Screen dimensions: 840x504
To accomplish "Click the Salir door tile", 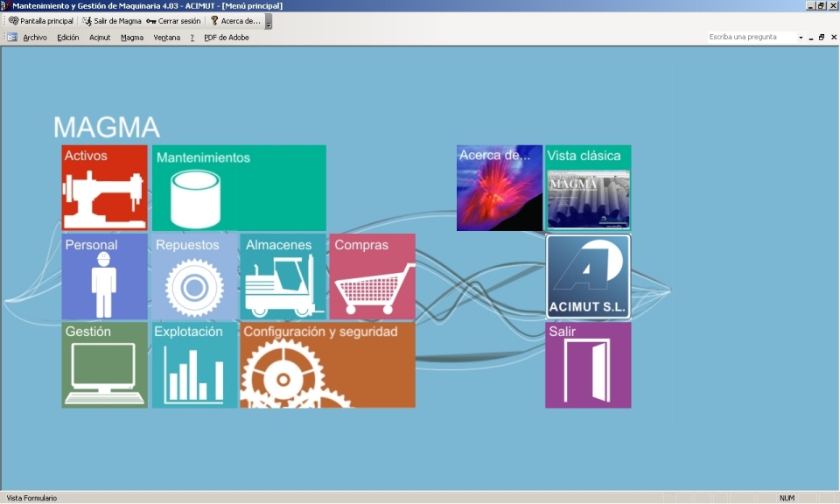I will click(x=588, y=365).
